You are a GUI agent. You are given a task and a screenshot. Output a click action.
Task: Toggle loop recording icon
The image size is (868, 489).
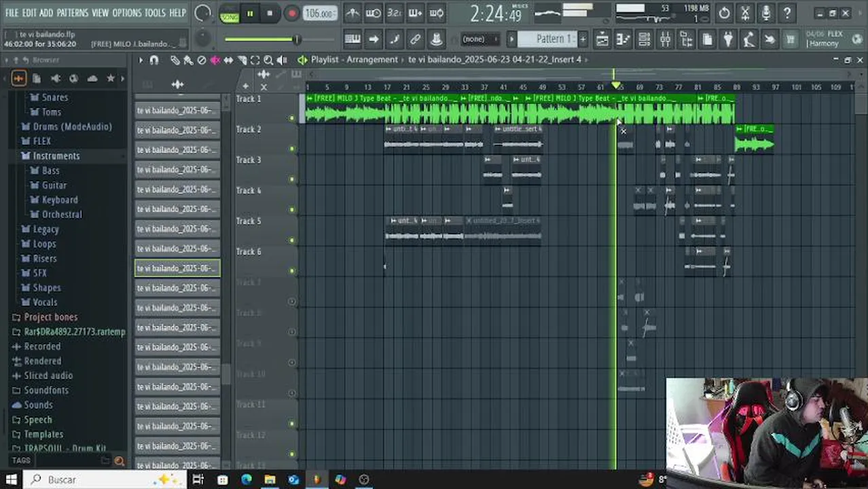tap(436, 13)
